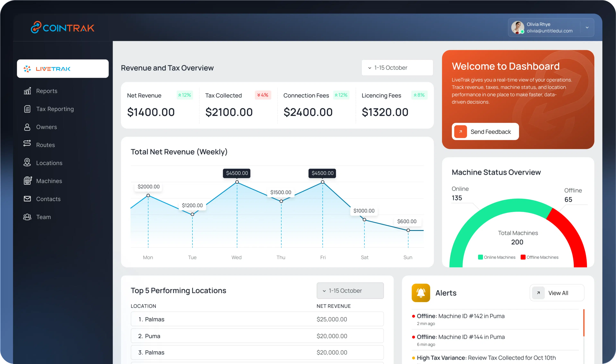Click the Online Machines green legend swatch
Viewport: 616px width, 364px height.
[480, 257]
